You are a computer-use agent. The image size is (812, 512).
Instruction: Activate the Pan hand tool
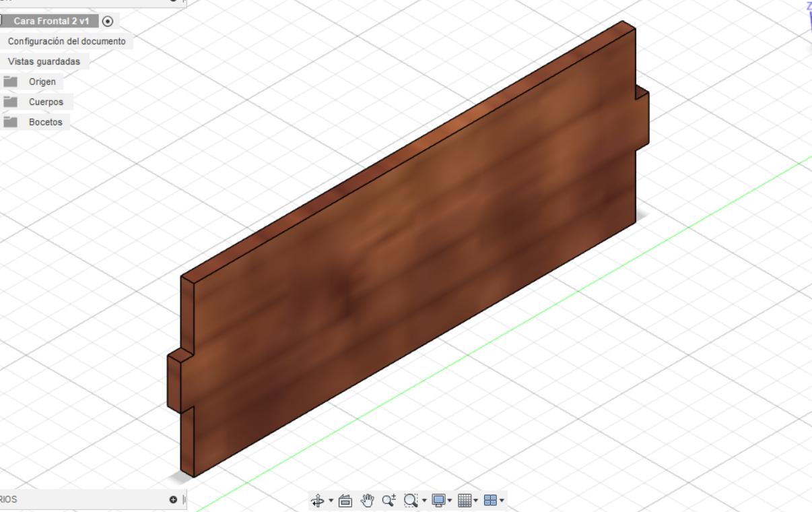367,500
